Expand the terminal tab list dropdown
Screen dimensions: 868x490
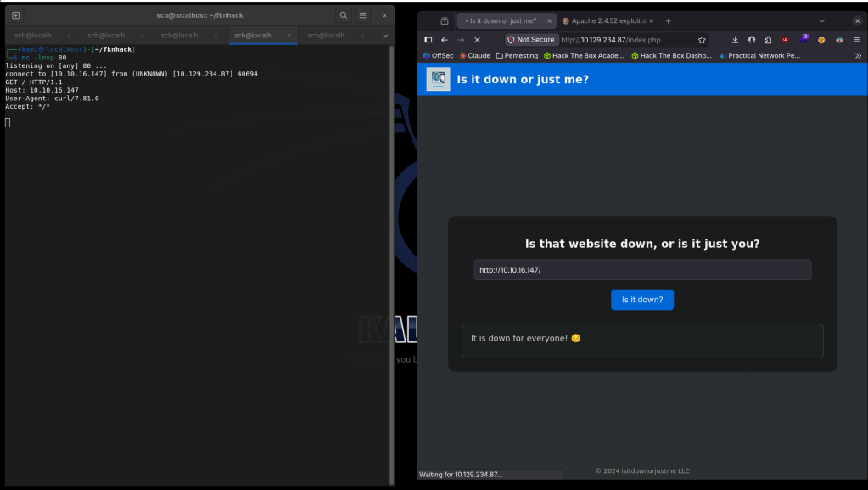[x=385, y=36]
